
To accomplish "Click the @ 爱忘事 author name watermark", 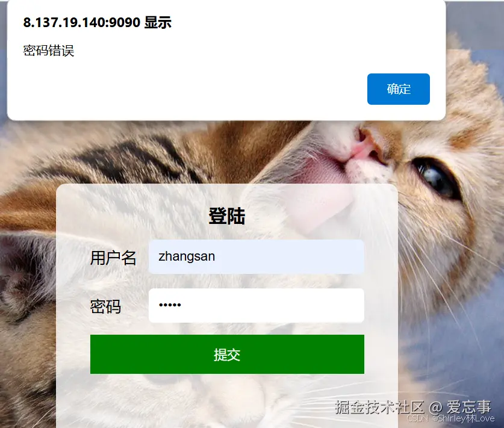I will pyautogui.click(x=460, y=407).
